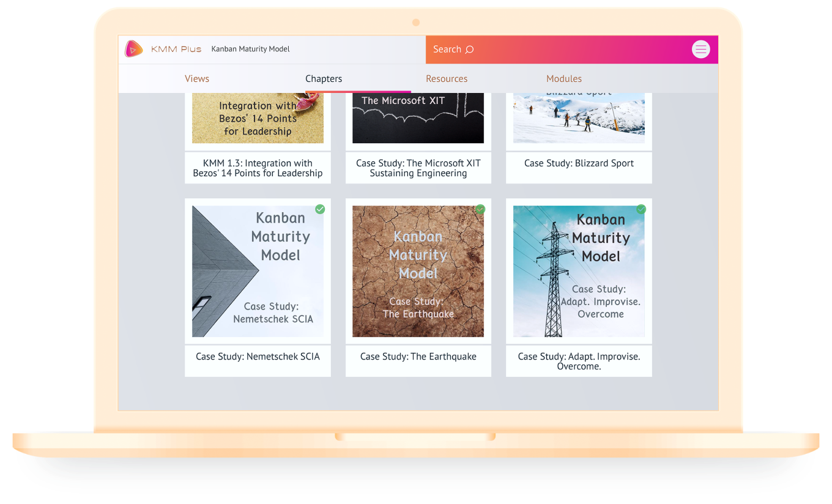Click Case Study: The Microsoft XIT Sustaining Engineering title
The width and height of the screenshot is (832, 504).
pos(418,168)
